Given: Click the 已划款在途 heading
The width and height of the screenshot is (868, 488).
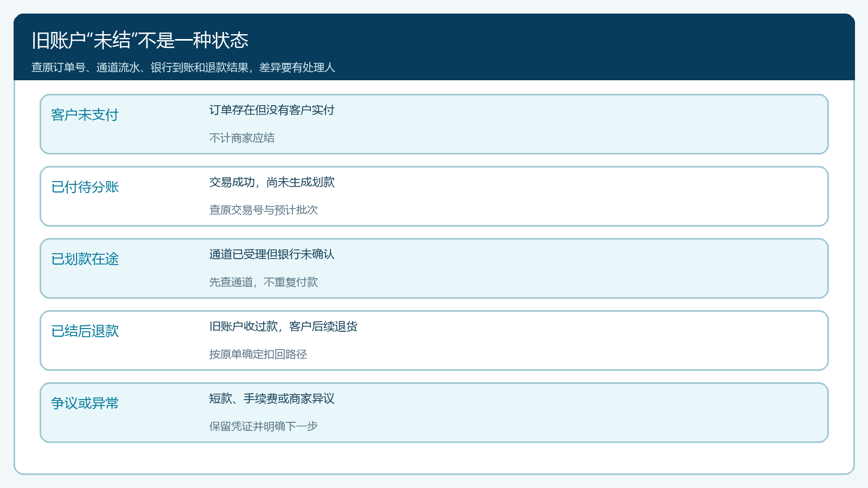Looking at the screenshot, I should pos(85,259).
